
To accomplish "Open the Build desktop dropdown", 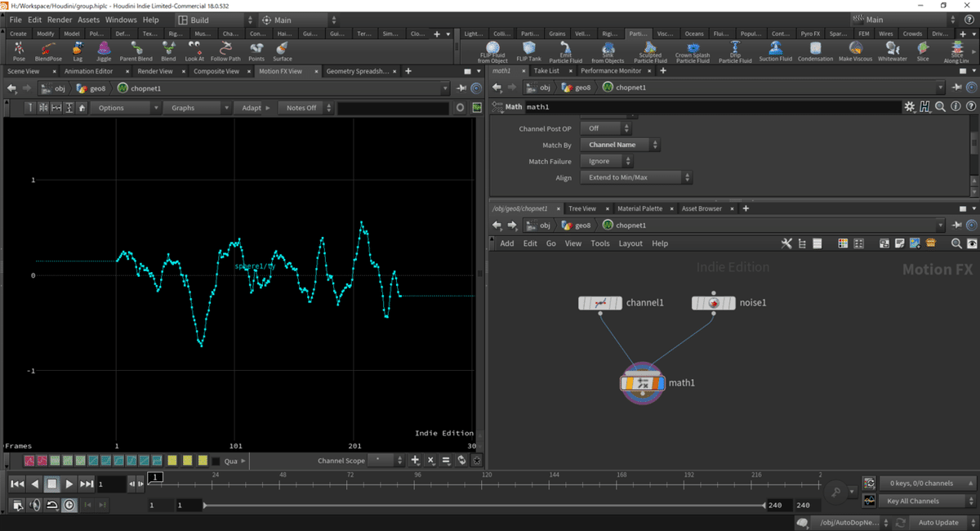I will pyautogui.click(x=214, y=20).
